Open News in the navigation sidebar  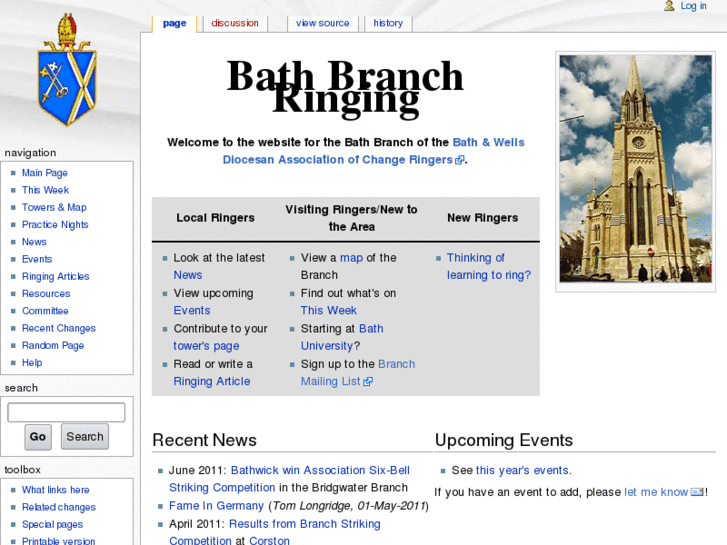tap(34, 242)
